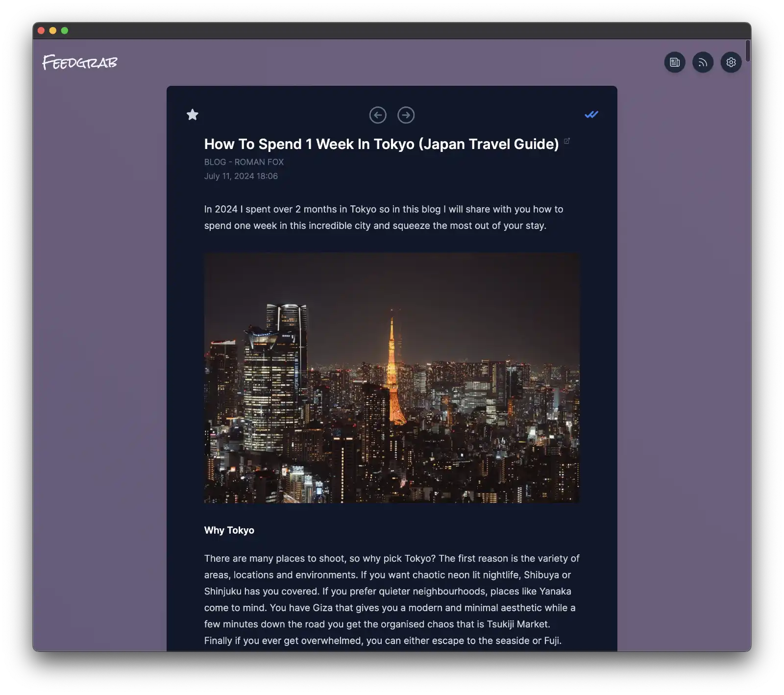Close the Feedgrab window
This screenshot has width=784, height=695.
pyautogui.click(x=41, y=30)
